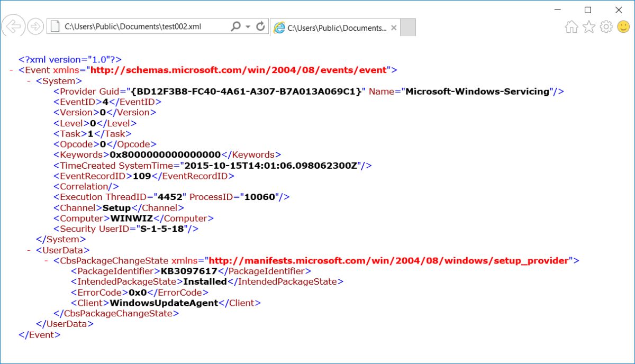This screenshot has width=635, height=364.
Task: Collapse the UserData node
Action: pos(29,250)
